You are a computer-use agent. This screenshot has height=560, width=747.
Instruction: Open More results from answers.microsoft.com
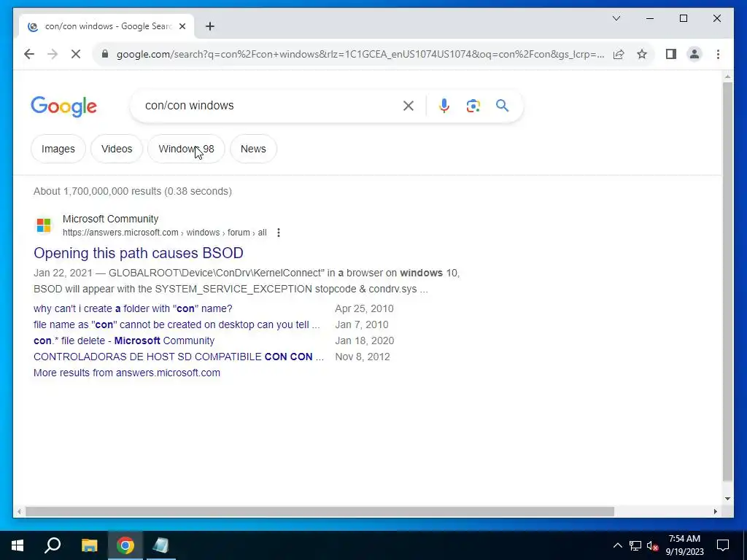click(127, 373)
